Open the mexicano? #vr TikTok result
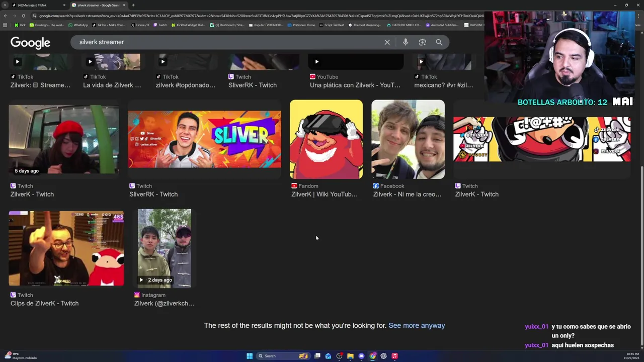Viewport: 644px width, 362px height. click(x=443, y=85)
